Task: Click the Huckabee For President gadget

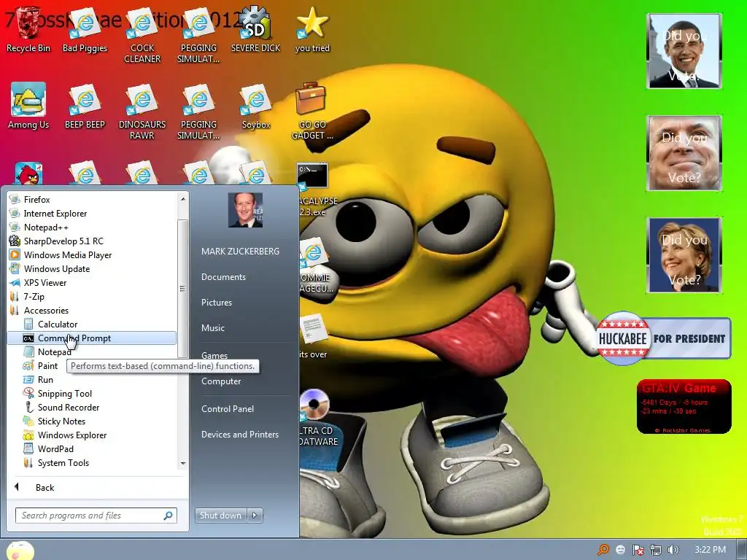Action: (x=663, y=338)
